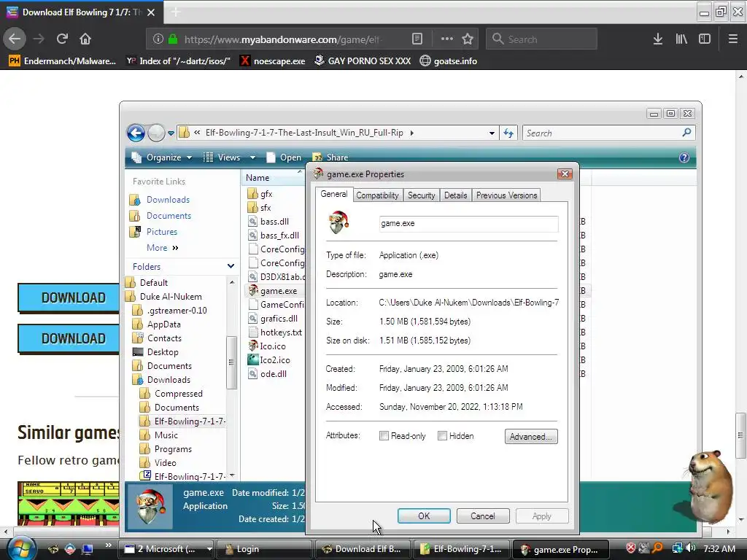The width and height of the screenshot is (747, 560).
Task: Select the gfx folder in file list
Action: 260,194
